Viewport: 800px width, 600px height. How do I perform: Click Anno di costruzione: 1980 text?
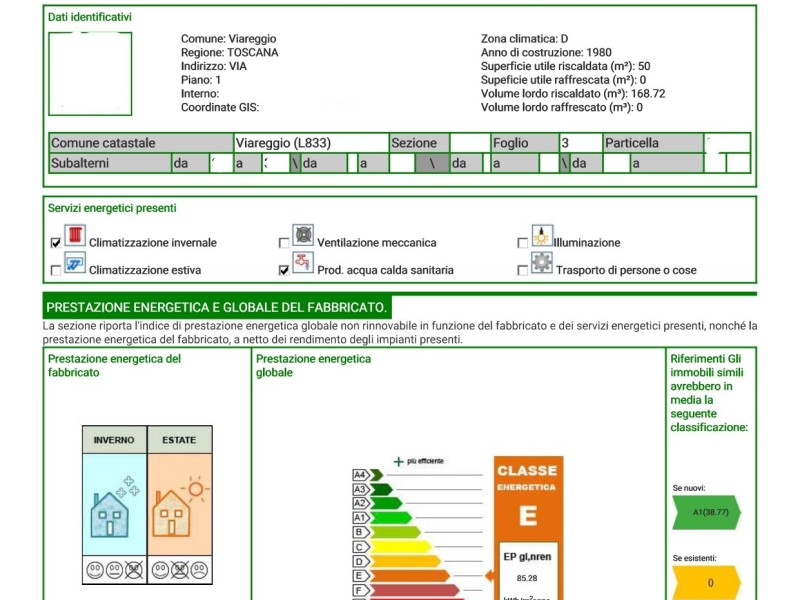[546, 53]
